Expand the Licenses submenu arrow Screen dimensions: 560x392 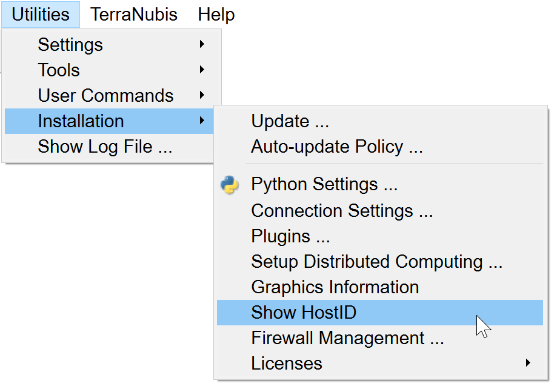[528, 364]
